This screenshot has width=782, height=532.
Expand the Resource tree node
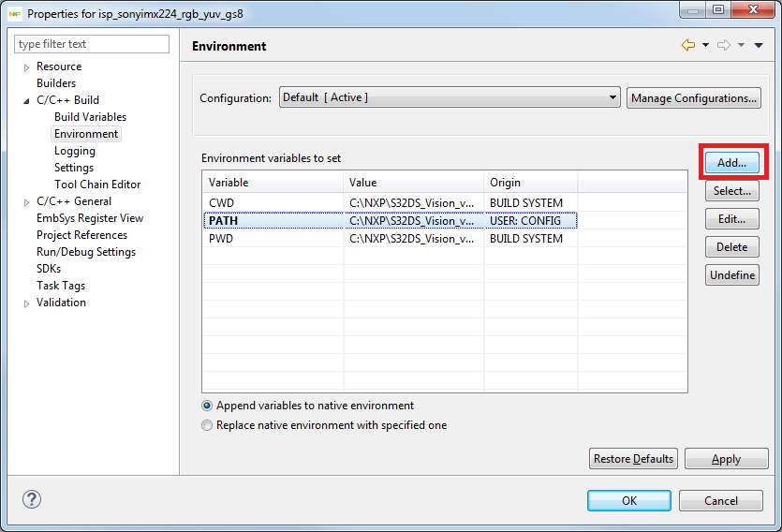coord(26,67)
